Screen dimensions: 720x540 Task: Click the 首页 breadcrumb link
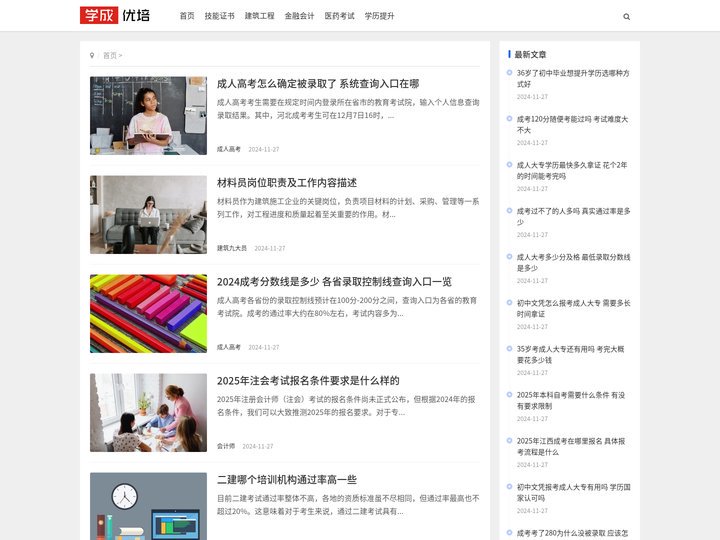pyautogui.click(x=110, y=56)
